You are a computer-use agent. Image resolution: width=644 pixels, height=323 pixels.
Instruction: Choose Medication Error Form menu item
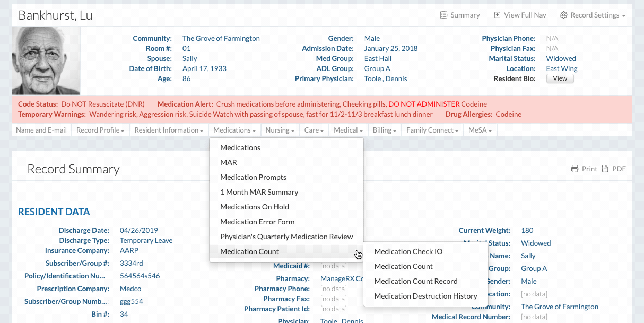[257, 222]
